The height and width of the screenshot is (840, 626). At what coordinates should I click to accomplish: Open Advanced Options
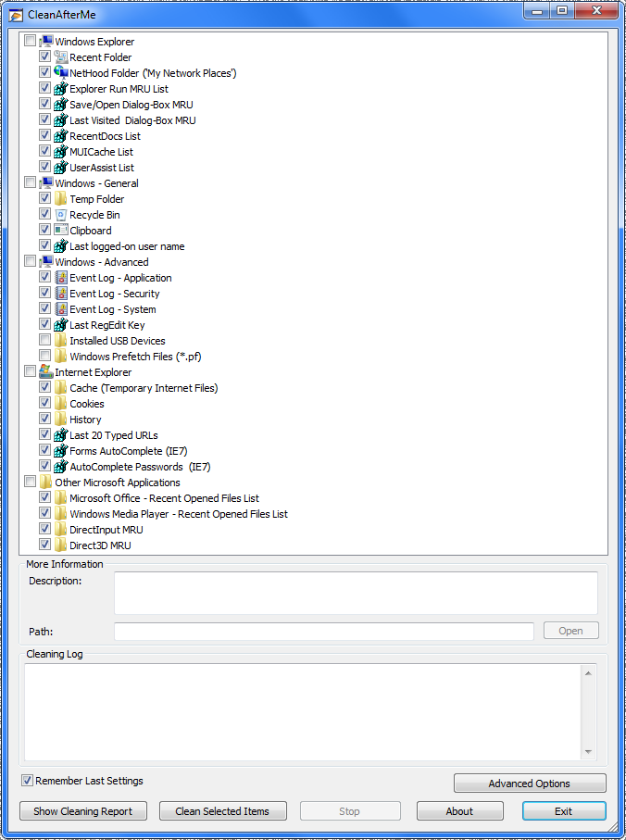click(530, 784)
